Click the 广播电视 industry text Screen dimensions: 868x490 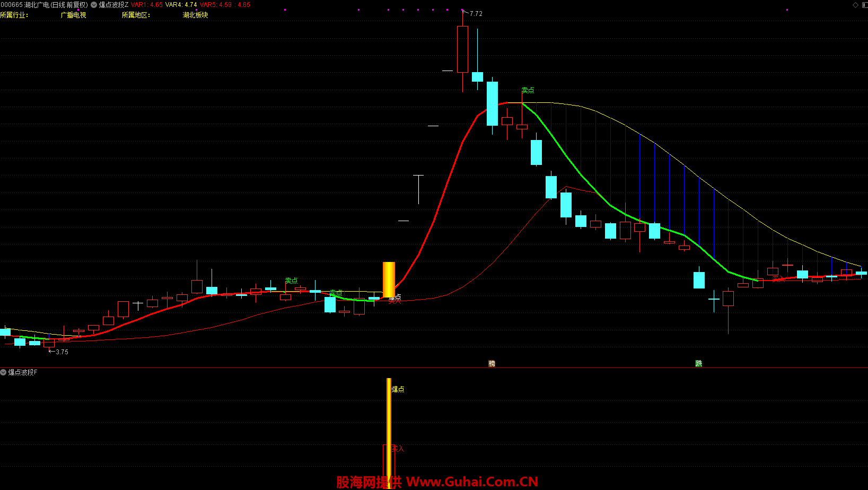[x=73, y=15]
